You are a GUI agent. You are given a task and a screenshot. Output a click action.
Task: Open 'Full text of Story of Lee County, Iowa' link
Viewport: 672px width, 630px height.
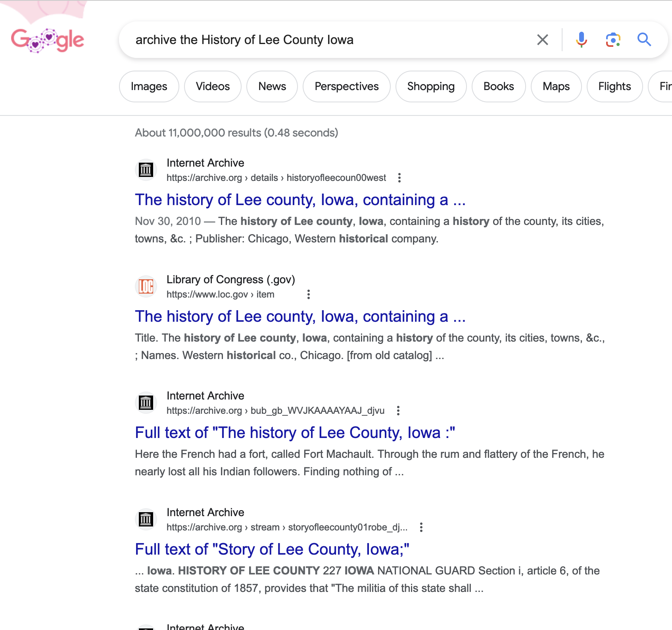coord(272,549)
